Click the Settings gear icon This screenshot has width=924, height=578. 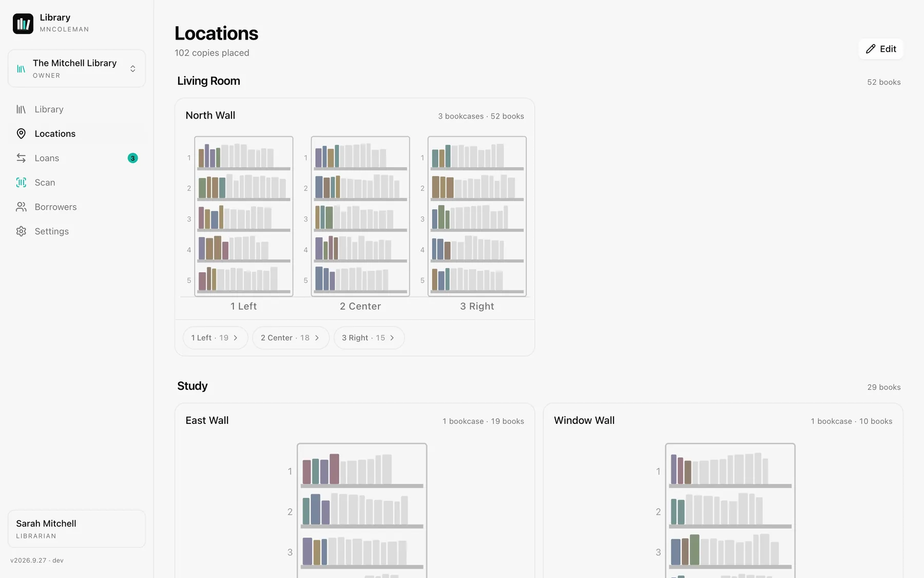(x=21, y=231)
